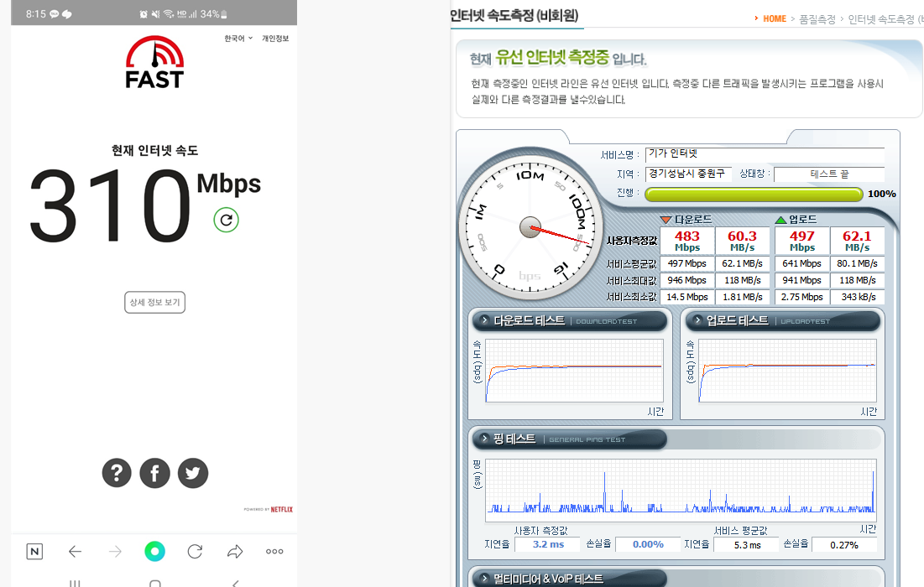Open the FAST help question mark icon
The height and width of the screenshot is (587, 924).
[117, 473]
